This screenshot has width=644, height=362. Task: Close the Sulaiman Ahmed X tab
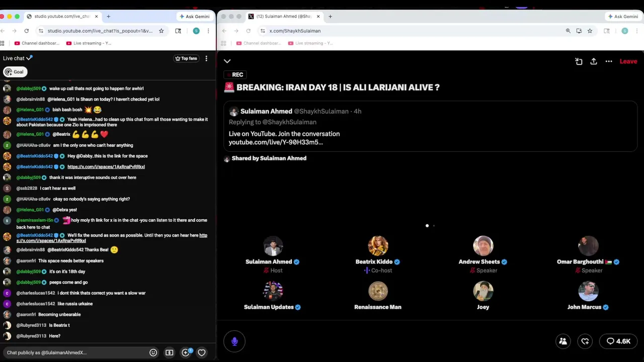[x=318, y=17]
